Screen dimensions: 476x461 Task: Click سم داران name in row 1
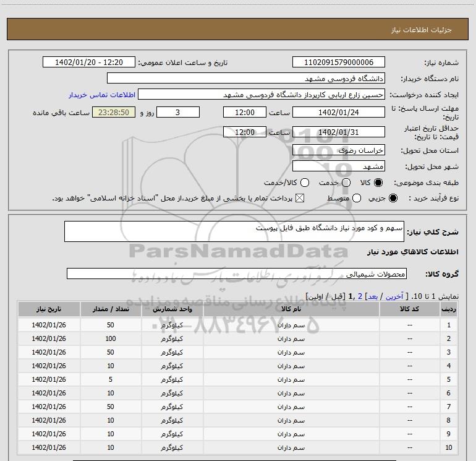point(291,325)
